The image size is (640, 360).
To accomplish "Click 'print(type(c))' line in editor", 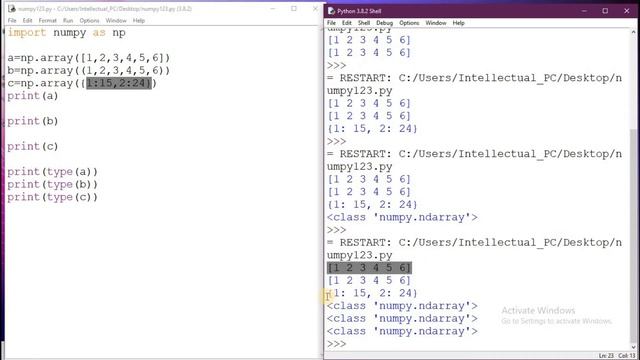I will coord(53,197).
